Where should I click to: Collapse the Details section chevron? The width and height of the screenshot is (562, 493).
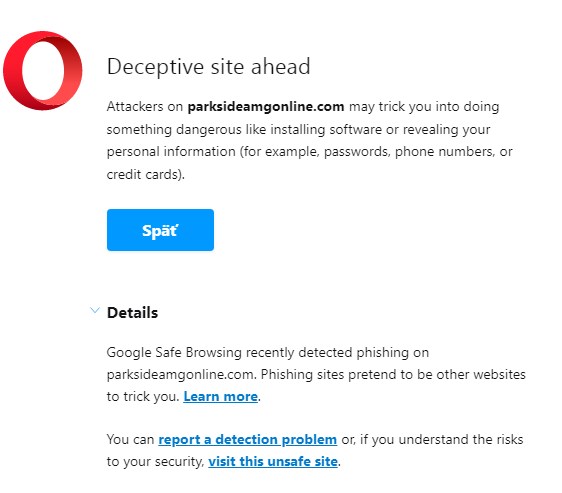coord(95,310)
